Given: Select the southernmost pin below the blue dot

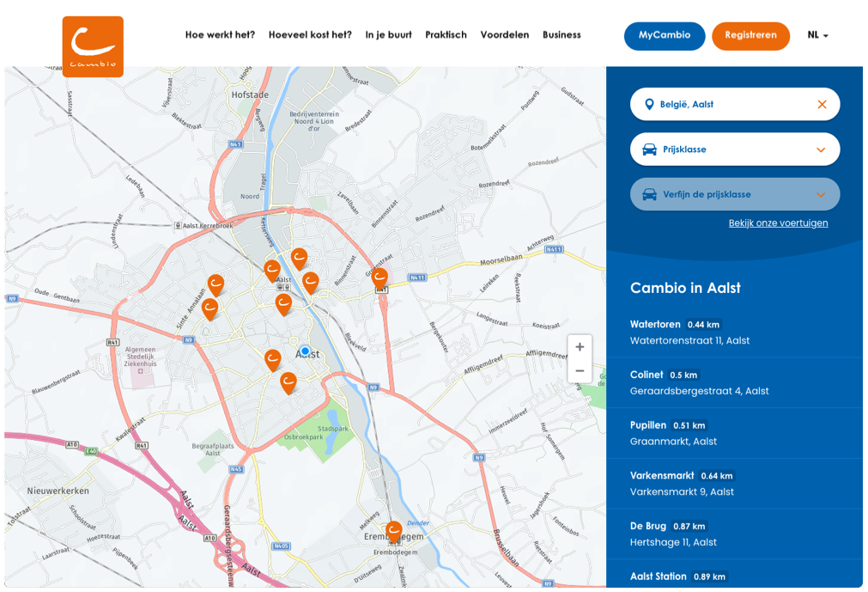Looking at the screenshot, I should pos(288,382).
